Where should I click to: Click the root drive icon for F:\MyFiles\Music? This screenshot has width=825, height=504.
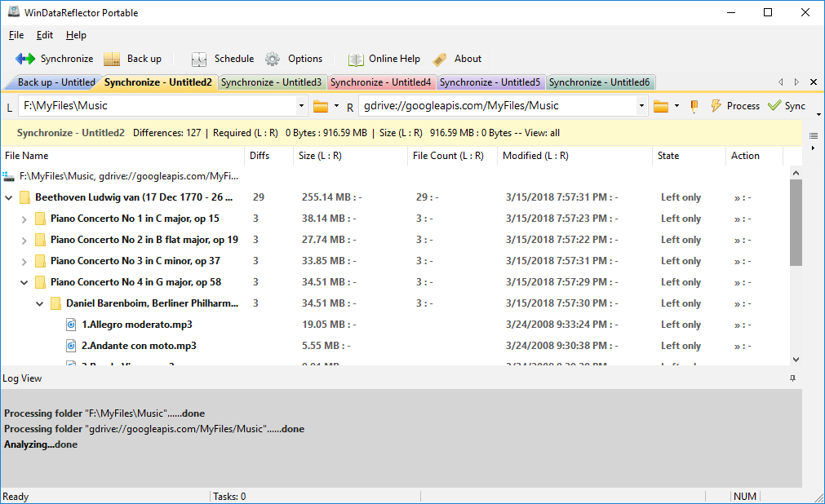click(8, 176)
